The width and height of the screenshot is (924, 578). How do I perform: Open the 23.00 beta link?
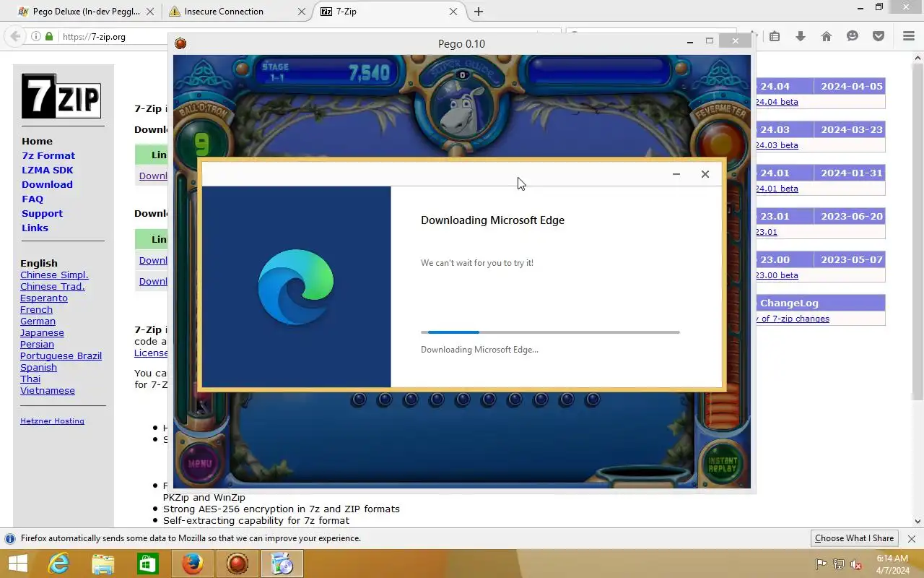pyautogui.click(x=777, y=275)
